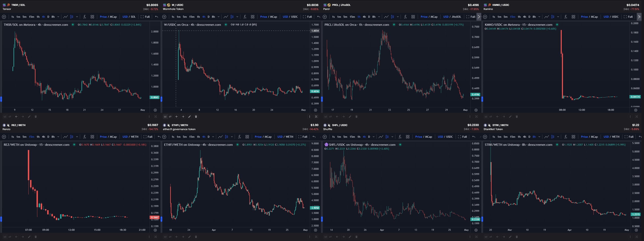Expand chart type chevron in SHFL/USDC toolbar
The width and height of the screenshot is (644, 241).
[392, 137]
